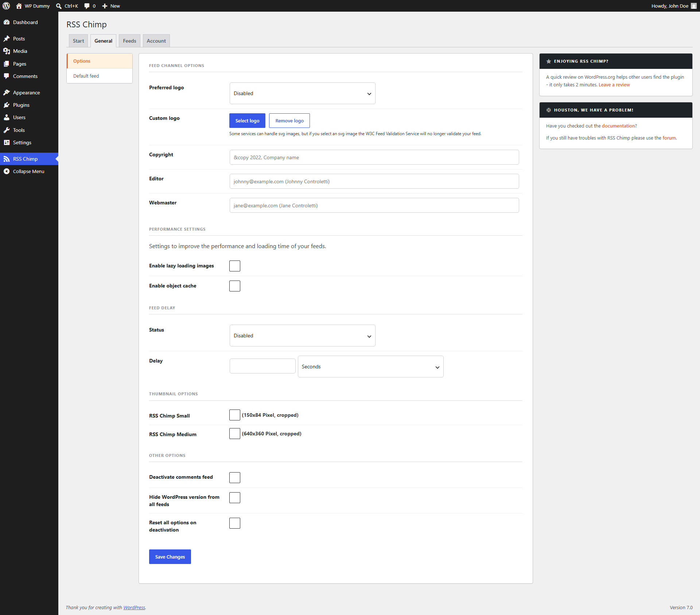
Task: Click the RSS Chimp feed icon
Action: (7, 159)
